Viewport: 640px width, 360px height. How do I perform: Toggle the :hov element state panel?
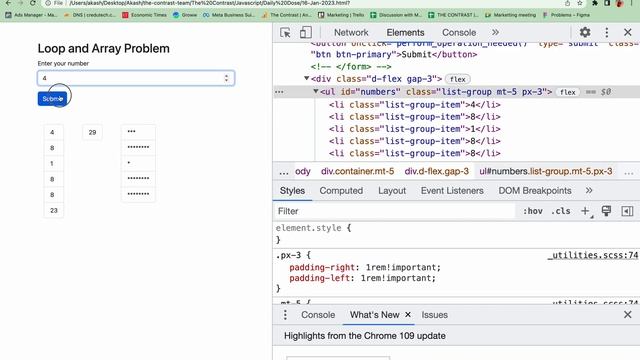[x=533, y=211]
